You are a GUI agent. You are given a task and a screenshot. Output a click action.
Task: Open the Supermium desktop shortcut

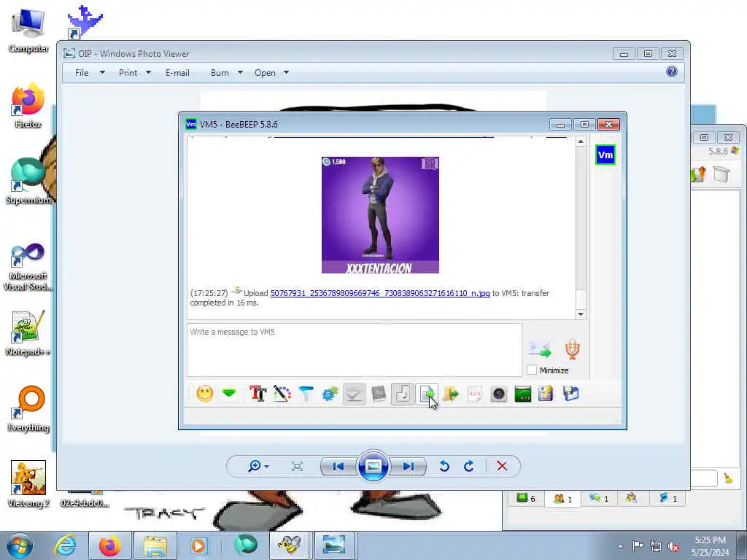(x=28, y=181)
